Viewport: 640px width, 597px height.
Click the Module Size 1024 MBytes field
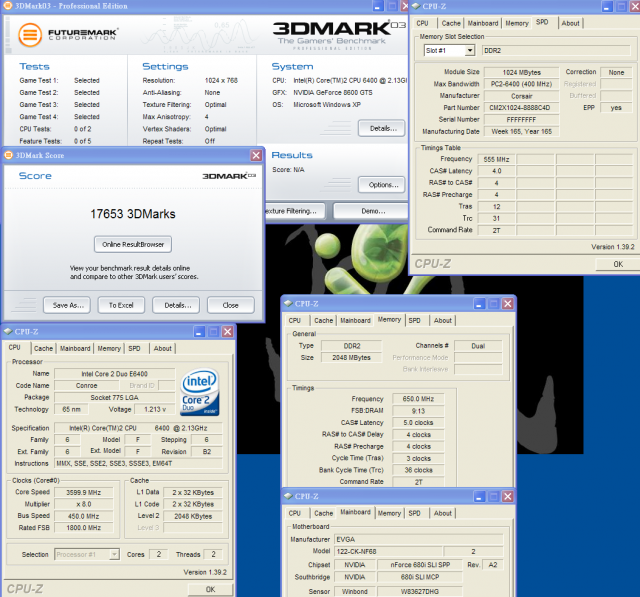point(521,72)
